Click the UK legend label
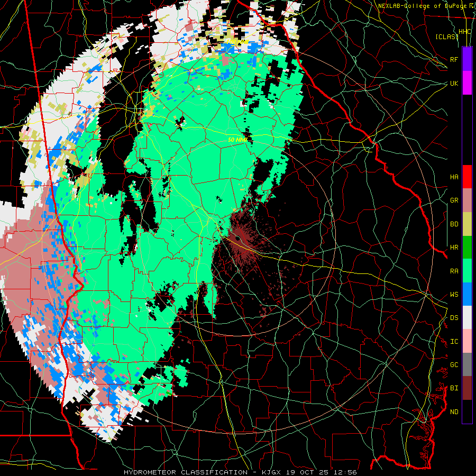 [454, 83]
